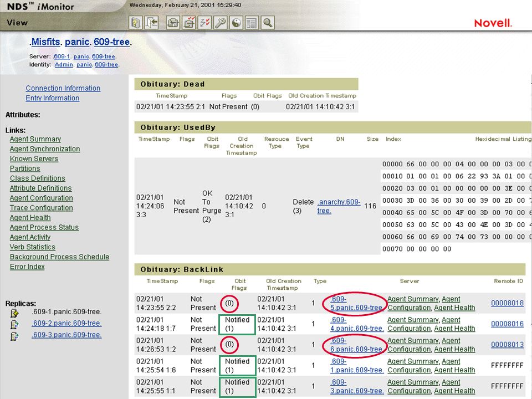Screen dimensions: 532x399
Task: Click the Login door-arrow toolbar icon
Action: 152,23
